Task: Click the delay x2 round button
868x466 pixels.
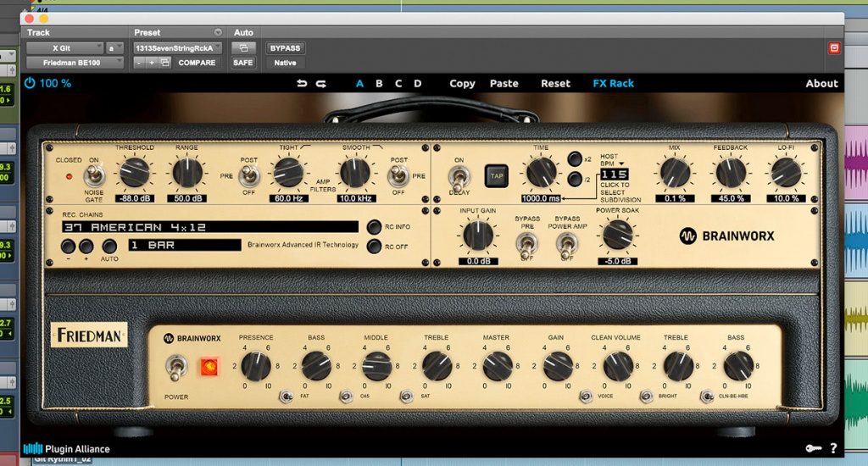Action: coord(575,158)
